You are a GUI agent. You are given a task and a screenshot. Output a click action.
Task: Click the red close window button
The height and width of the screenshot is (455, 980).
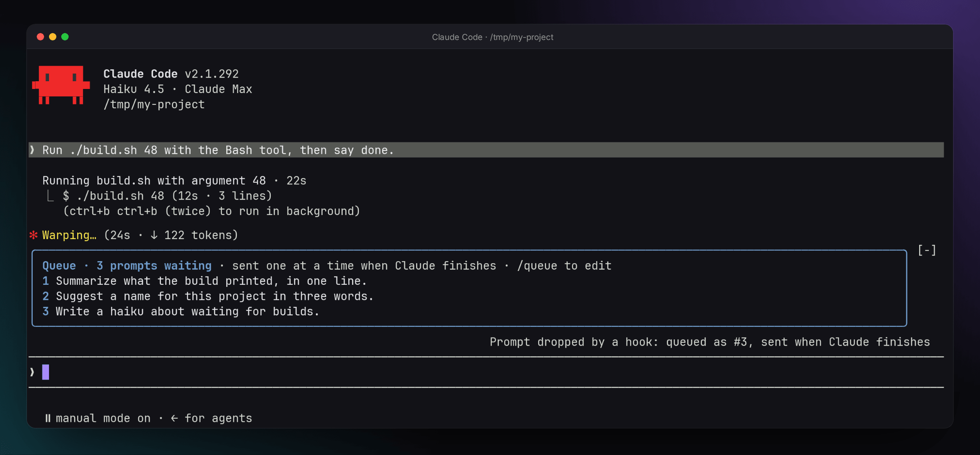tap(40, 37)
